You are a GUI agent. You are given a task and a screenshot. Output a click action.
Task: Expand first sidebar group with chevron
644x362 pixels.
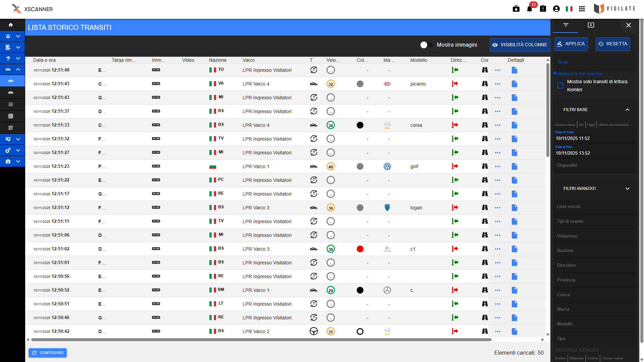18,36
